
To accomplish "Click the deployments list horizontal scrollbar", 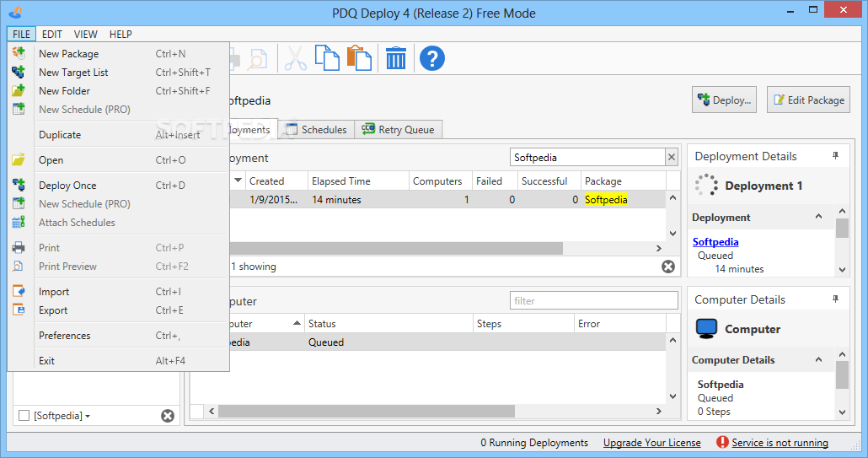I will [x=396, y=248].
